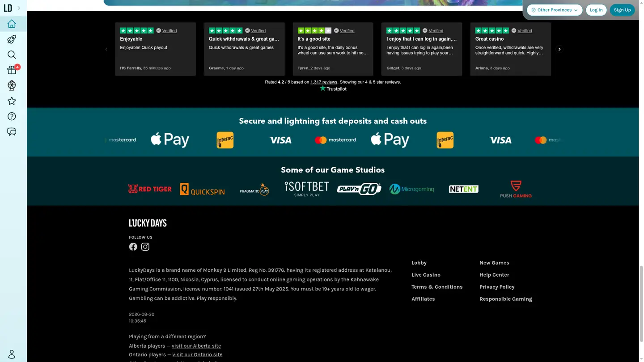This screenshot has height=362, width=644.
Task: Click the Lucky Days footer logo
Action: [x=148, y=223]
